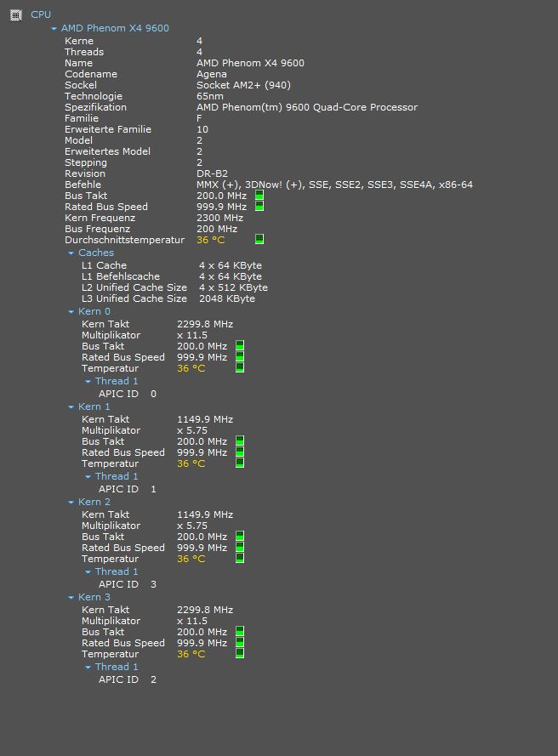Click Kern 0 Rated Bus Speed green icon
Screen dimensions: 558x756
pyautogui.click(x=240, y=357)
